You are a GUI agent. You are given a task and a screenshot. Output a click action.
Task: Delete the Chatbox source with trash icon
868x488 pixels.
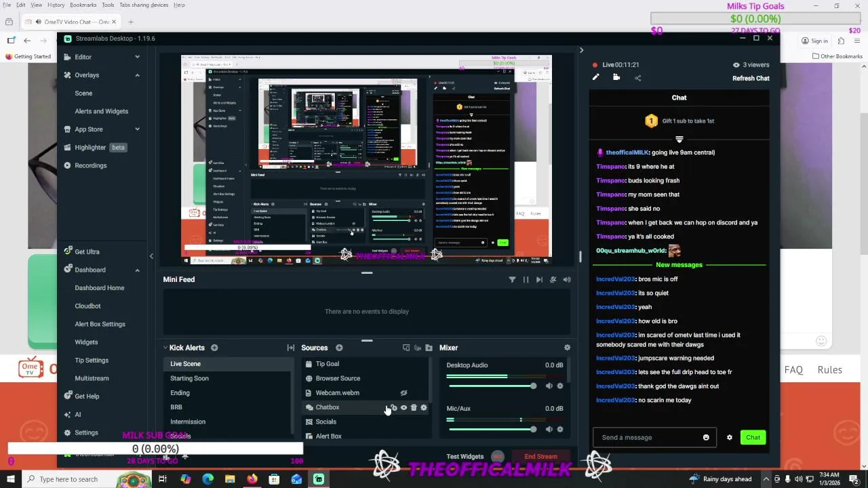(414, 407)
